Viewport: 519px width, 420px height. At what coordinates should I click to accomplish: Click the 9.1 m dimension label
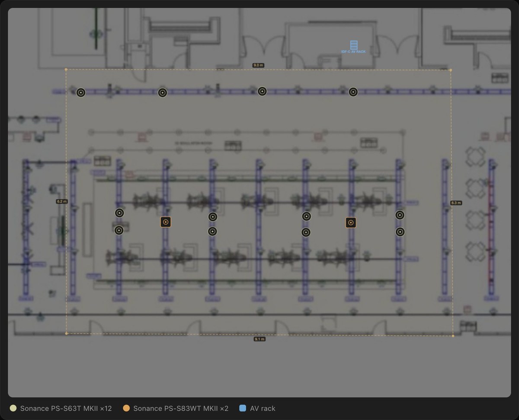[x=259, y=339]
